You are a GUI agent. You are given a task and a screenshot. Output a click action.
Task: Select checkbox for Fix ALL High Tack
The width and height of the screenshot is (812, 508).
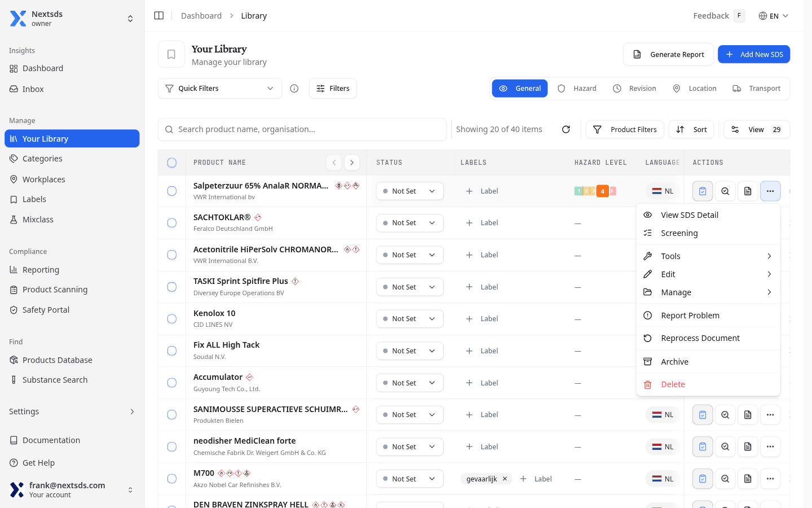pyautogui.click(x=172, y=351)
